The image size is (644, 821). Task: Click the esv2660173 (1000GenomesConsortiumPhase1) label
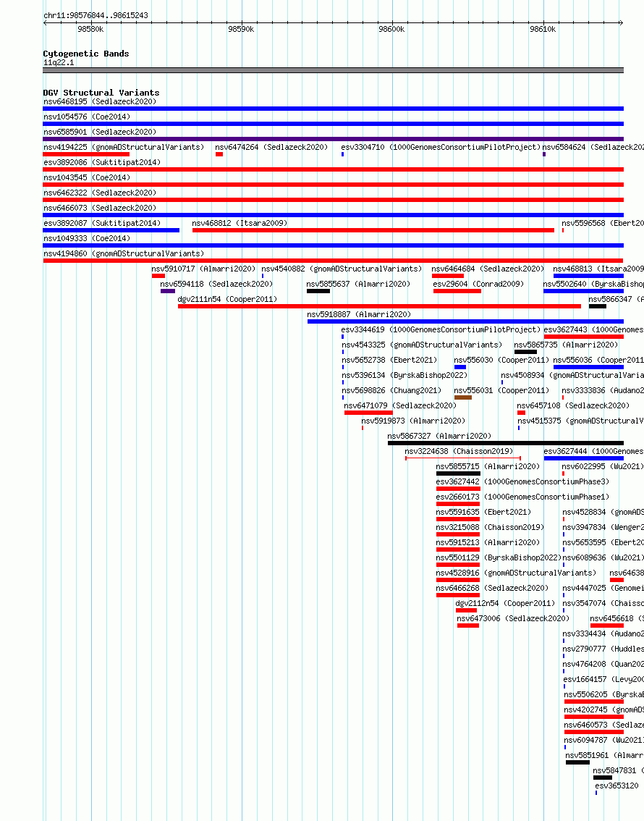click(x=522, y=497)
